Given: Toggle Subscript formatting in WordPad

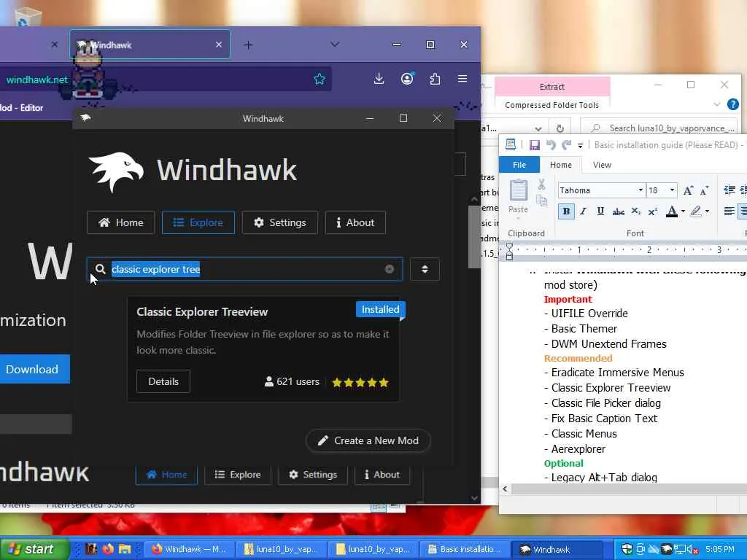Looking at the screenshot, I should (x=635, y=211).
